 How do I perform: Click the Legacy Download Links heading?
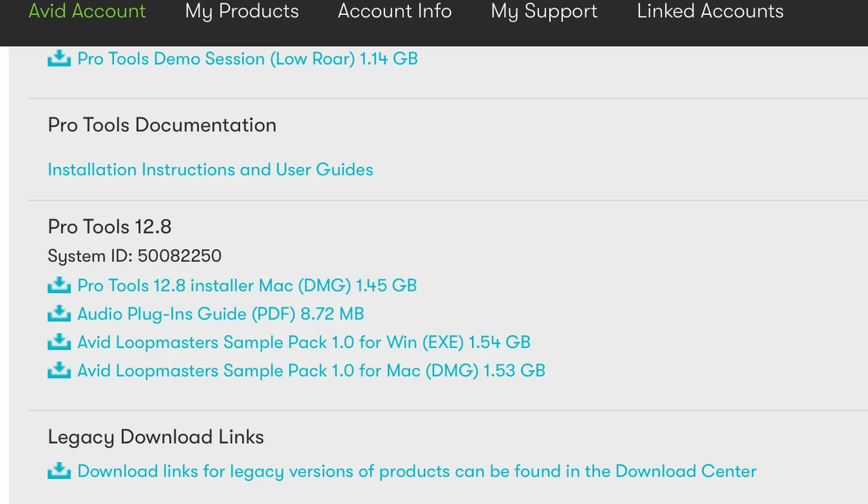pos(156,437)
